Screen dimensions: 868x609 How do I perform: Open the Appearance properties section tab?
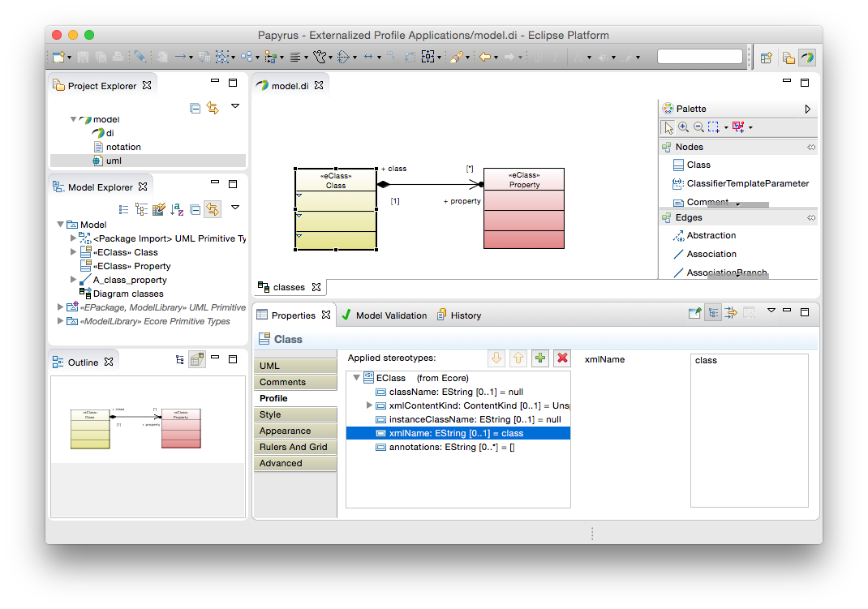(x=295, y=431)
